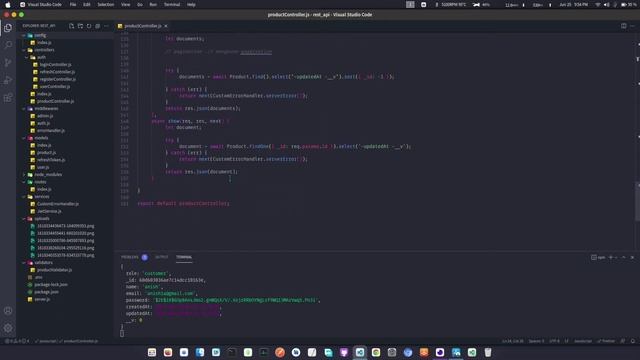640x360 pixels.
Task: Open the .env file
Action: [38, 277]
